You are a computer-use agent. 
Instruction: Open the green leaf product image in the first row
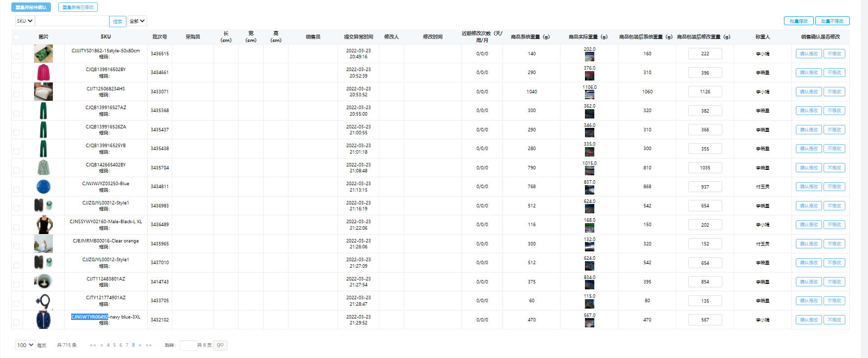coord(43,53)
